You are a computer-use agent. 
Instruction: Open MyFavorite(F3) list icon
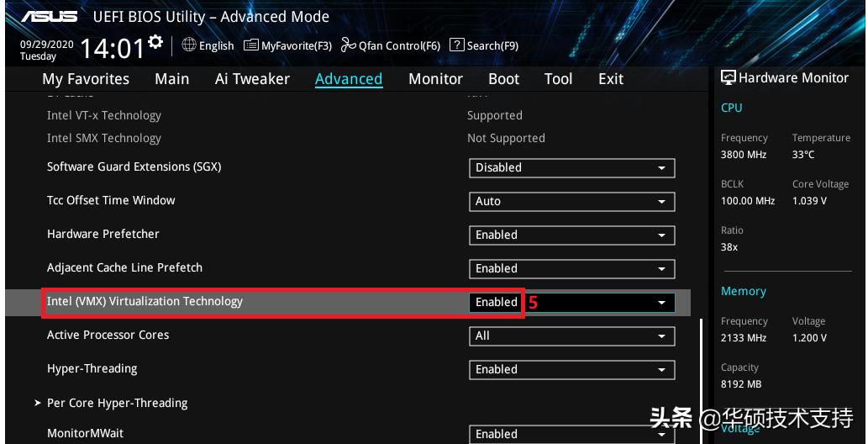point(250,45)
